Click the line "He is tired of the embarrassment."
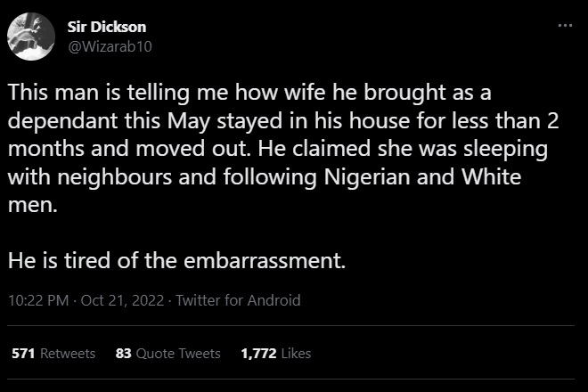The height and width of the screenshot is (392, 588). [x=175, y=261]
